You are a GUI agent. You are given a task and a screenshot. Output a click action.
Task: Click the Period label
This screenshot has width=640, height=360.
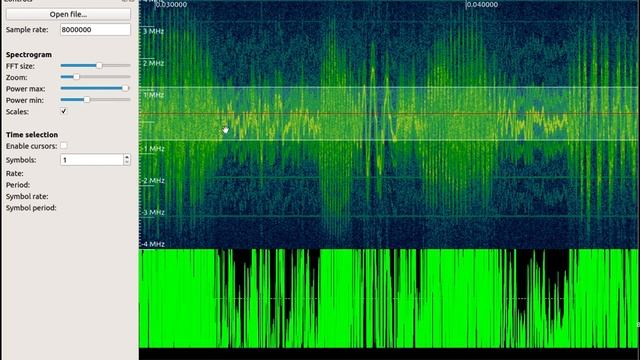18,185
